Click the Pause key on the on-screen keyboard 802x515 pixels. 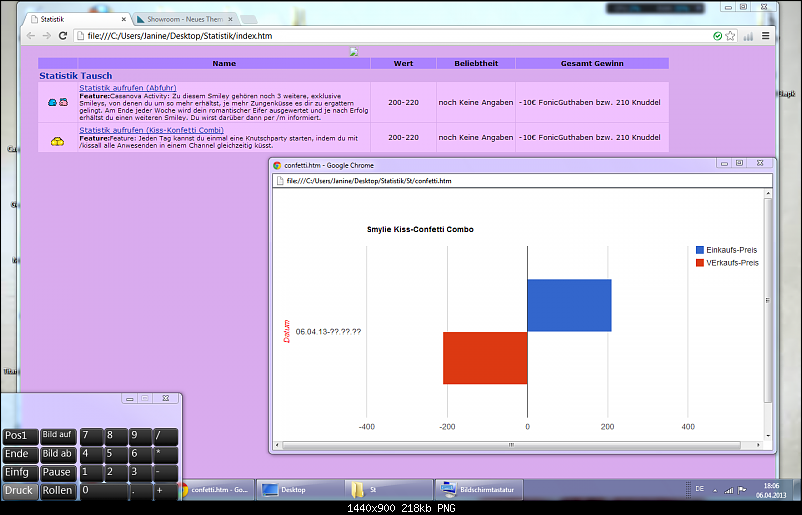point(58,473)
